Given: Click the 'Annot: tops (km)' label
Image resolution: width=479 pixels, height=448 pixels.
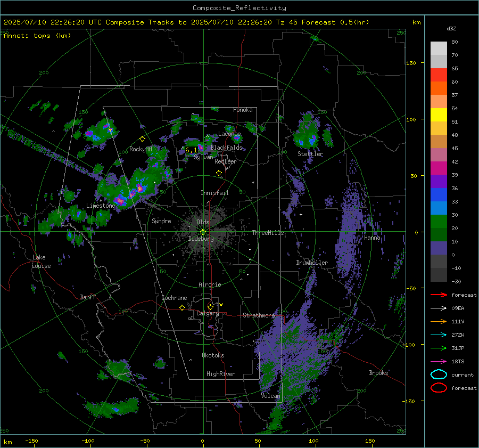Looking at the screenshot, I should pos(37,36).
